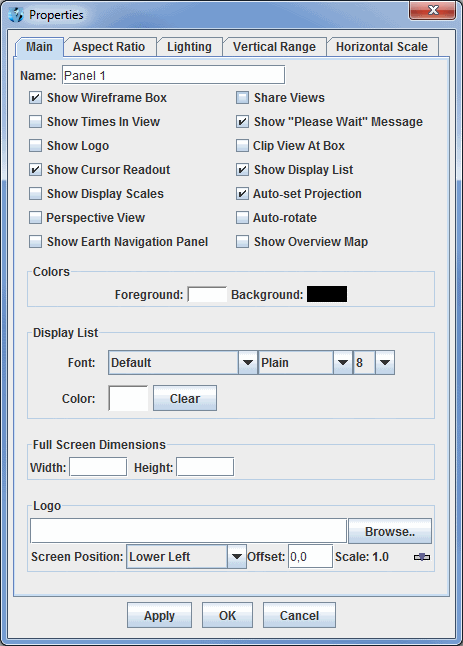The image size is (463, 646).
Task: Turn on Auto-rotate
Action: pyautogui.click(x=242, y=218)
